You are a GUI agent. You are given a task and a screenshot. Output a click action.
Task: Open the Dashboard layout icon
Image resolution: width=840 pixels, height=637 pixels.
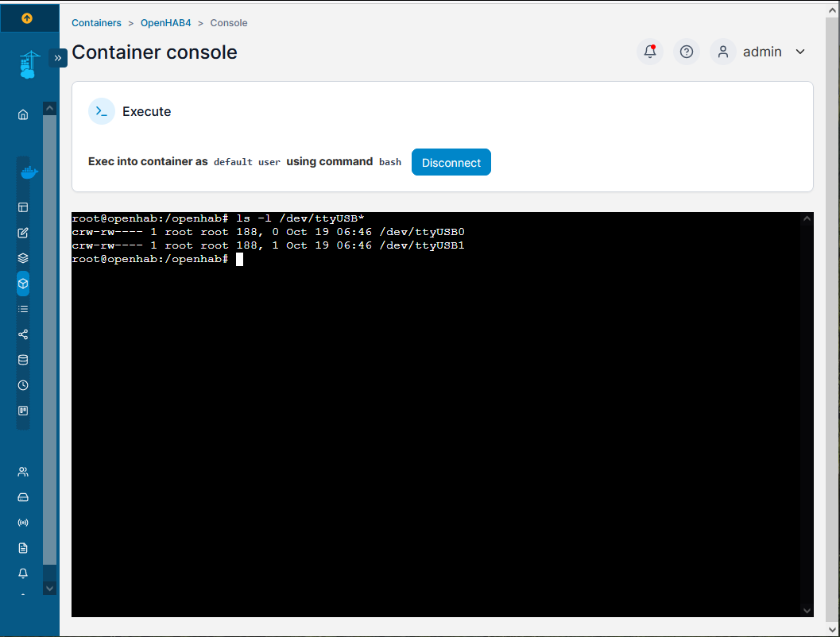(x=23, y=207)
